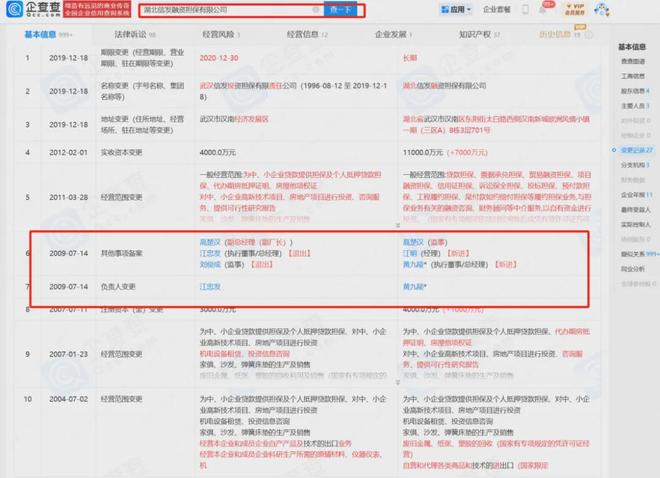The width and height of the screenshot is (660, 478).
Task: Select 负责人变更 label in row 7
Action: [x=118, y=287]
